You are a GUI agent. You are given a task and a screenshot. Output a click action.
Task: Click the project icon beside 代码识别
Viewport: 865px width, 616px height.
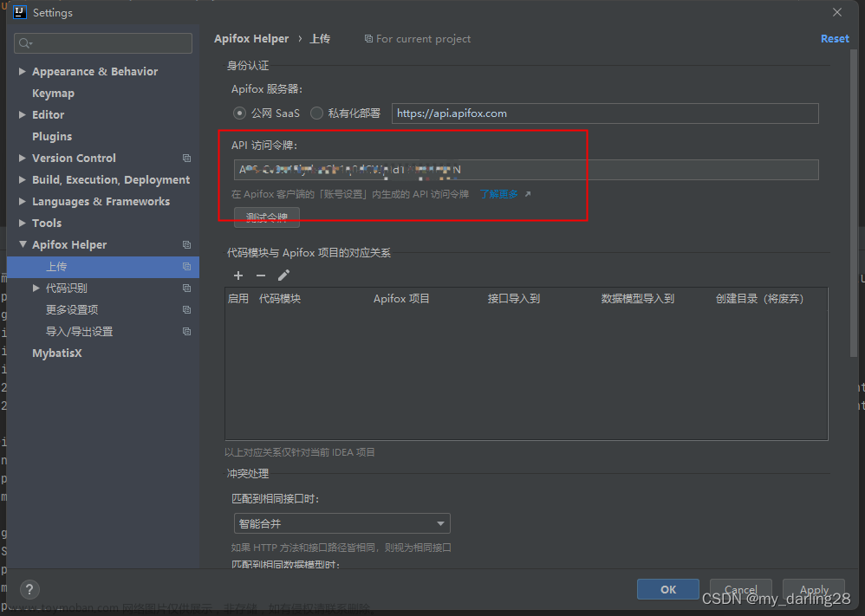pos(187,288)
